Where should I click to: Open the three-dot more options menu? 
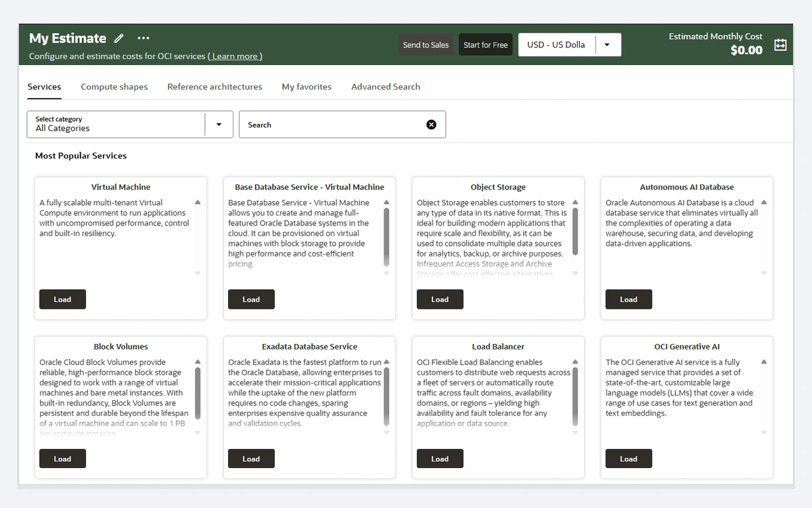(x=143, y=39)
